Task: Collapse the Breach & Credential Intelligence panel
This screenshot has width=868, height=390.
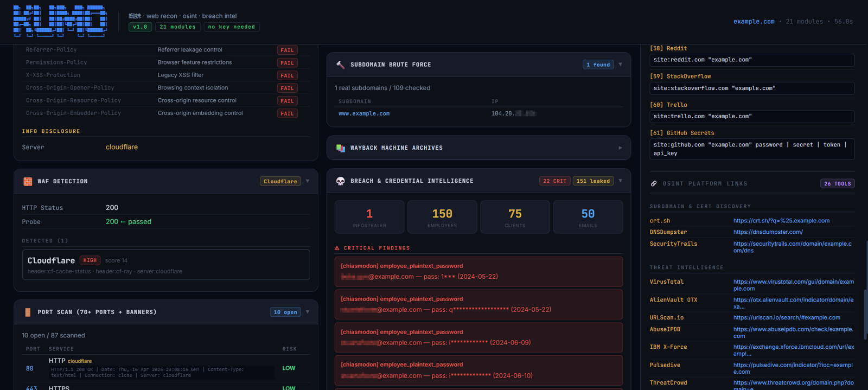Action: (620, 181)
